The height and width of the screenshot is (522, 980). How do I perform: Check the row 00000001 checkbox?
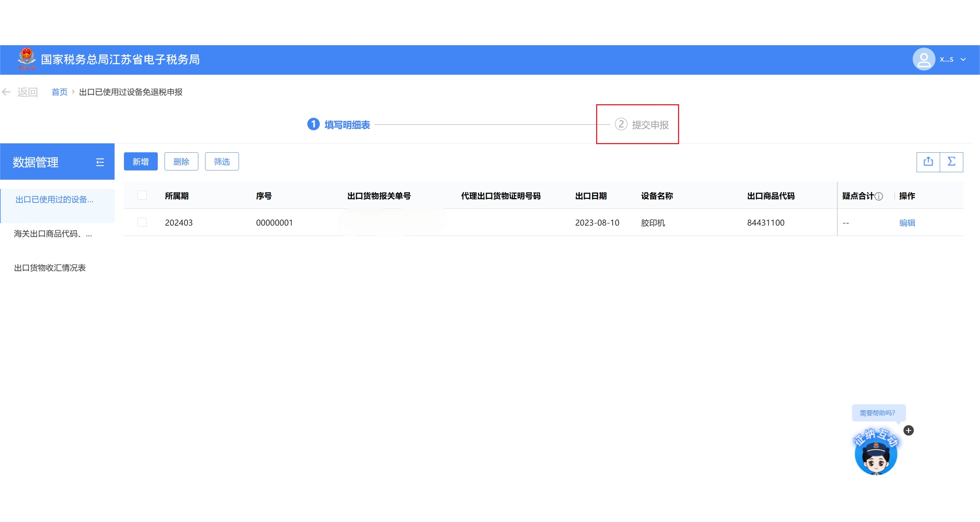point(142,222)
